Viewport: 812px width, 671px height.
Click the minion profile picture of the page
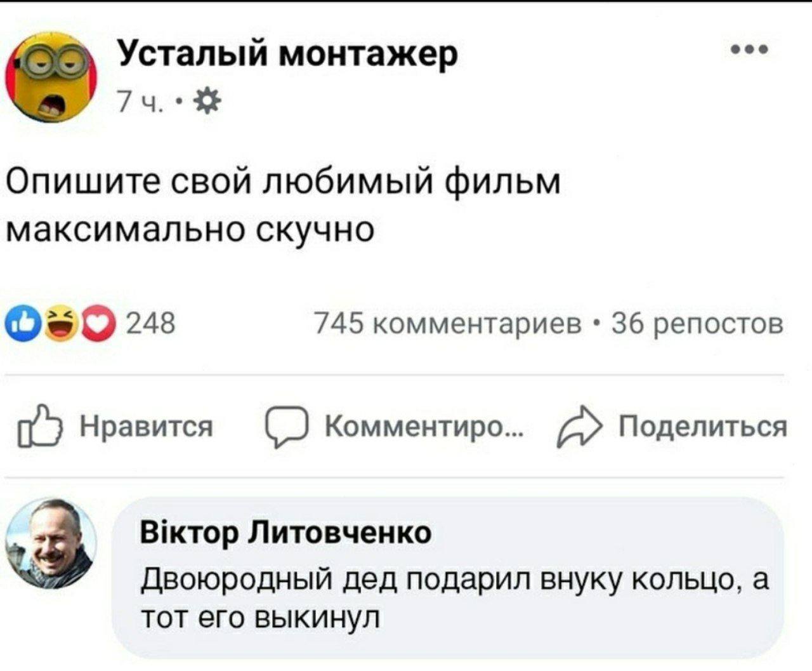coord(49,76)
